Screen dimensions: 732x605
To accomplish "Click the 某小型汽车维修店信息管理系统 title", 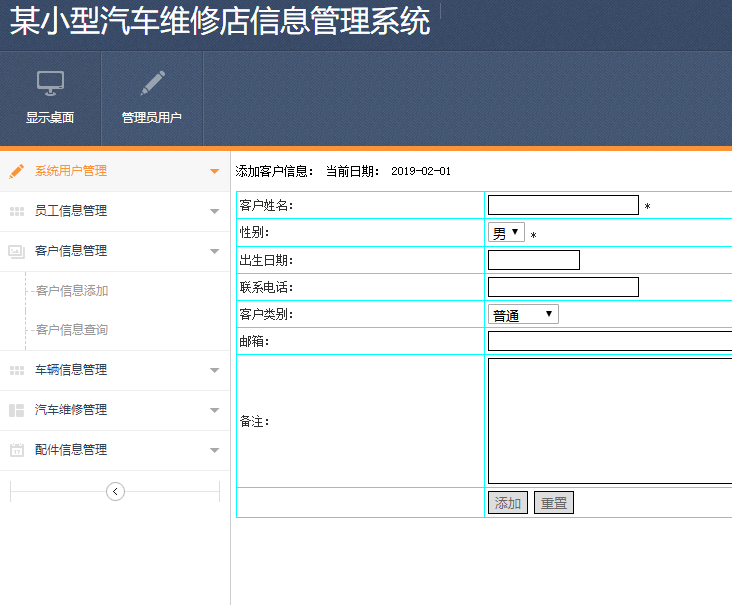I will point(220,21).
